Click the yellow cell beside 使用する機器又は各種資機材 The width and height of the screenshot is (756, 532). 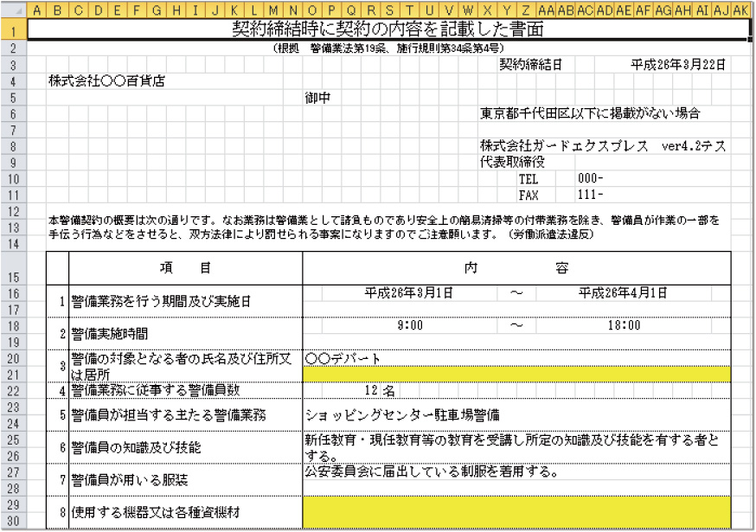517,513
